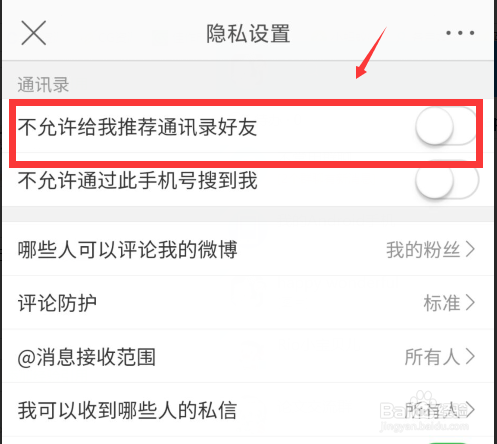Expand chevron on the 私信 row
The width and height of the screenshot is (497, 444).
pyautogui.click(x=470, y=410)
